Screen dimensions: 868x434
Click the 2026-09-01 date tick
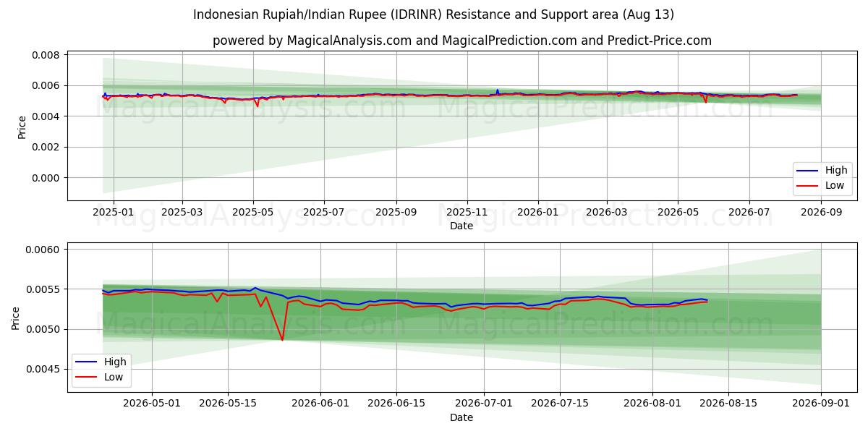[x=822, y=404]
